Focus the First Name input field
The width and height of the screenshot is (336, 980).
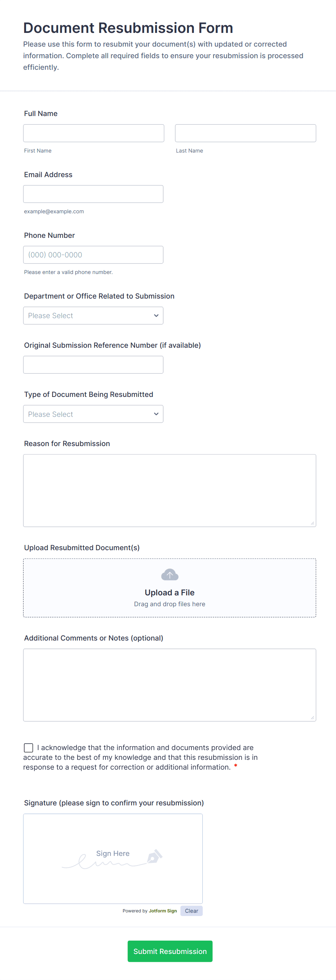point(94,133)
